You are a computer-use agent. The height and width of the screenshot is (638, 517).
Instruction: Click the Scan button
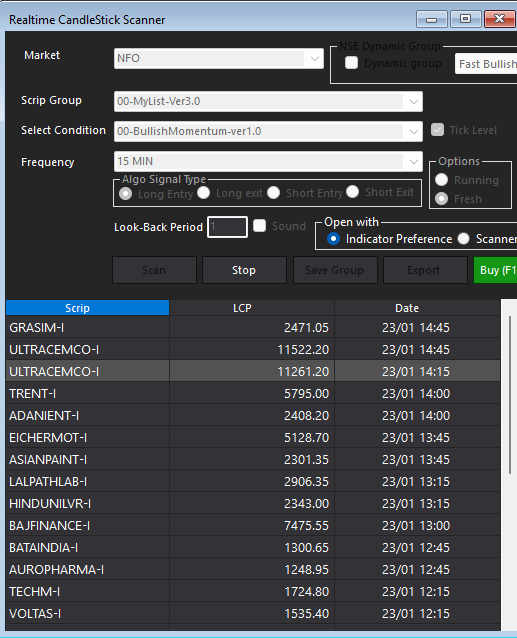154,270
